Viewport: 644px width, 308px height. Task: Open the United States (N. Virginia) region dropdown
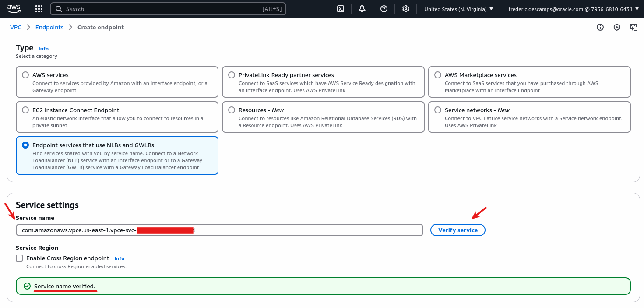tap(458, 8)
